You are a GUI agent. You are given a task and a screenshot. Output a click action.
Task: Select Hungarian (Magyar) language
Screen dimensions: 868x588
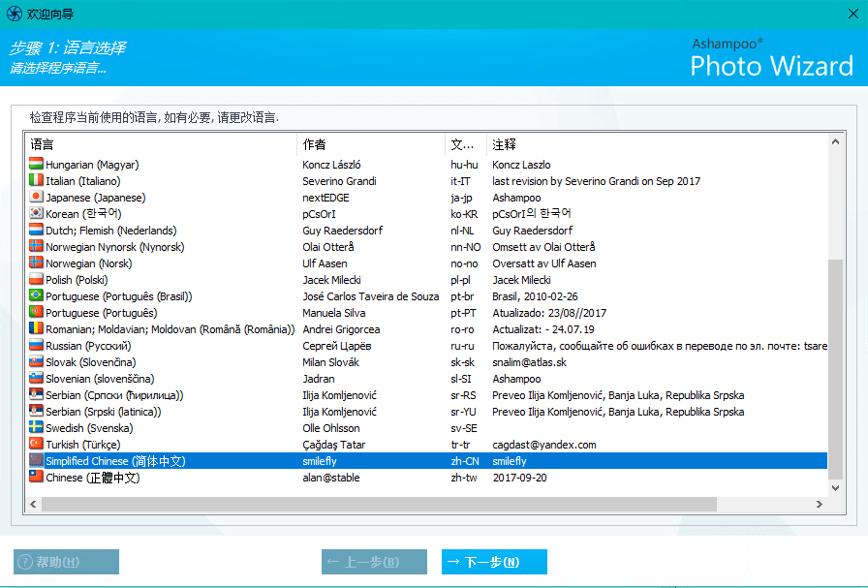(x=427, y=165)
